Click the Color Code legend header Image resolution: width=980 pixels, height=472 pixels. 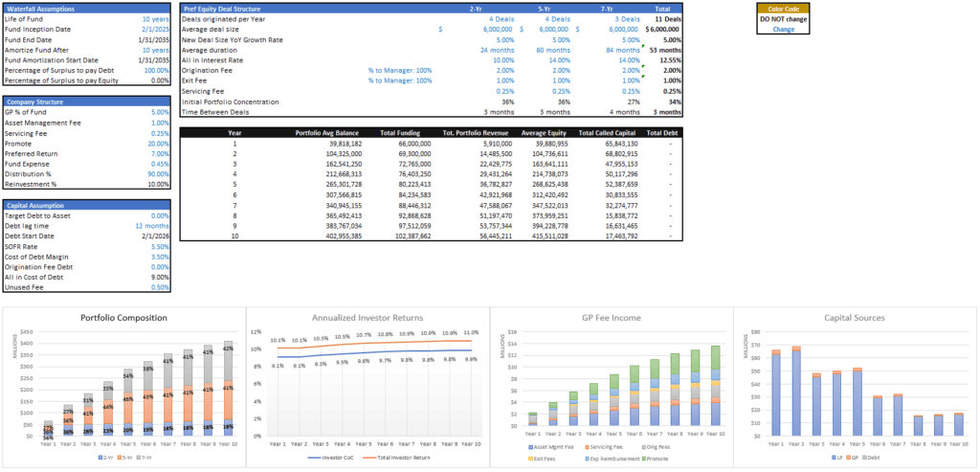(x=783, y=10)
